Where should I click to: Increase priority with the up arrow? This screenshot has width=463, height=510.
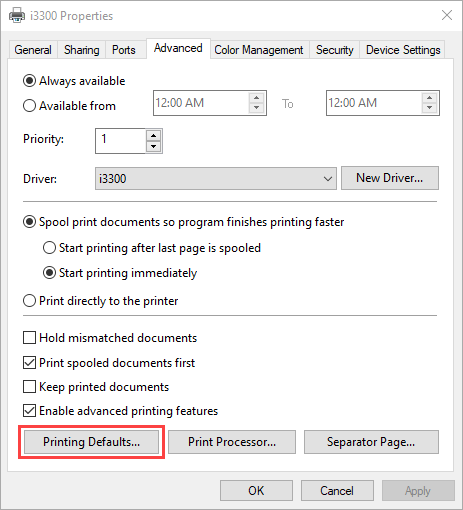tap(153, 136)
